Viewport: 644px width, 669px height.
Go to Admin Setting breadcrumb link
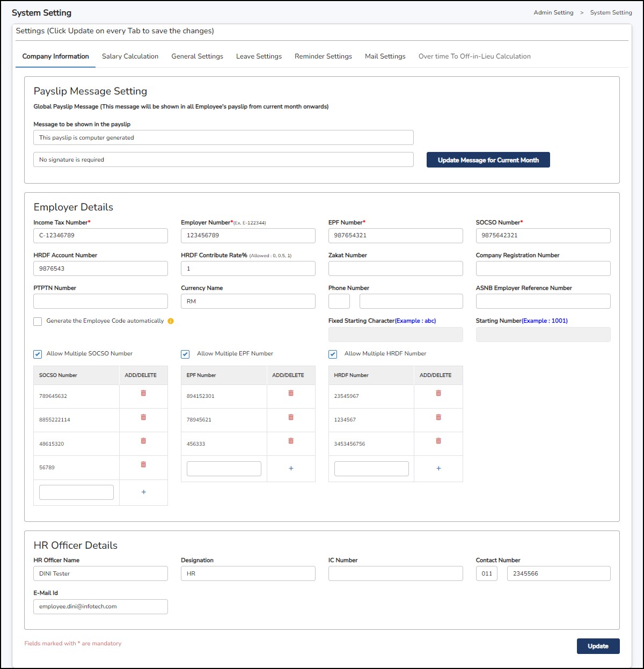click(x=553, y=12)
